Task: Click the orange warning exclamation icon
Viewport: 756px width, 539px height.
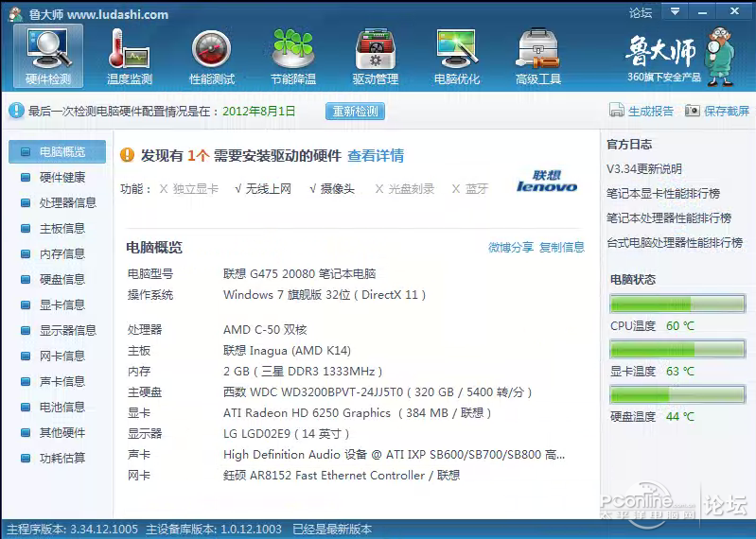Action: coord(128,155)
